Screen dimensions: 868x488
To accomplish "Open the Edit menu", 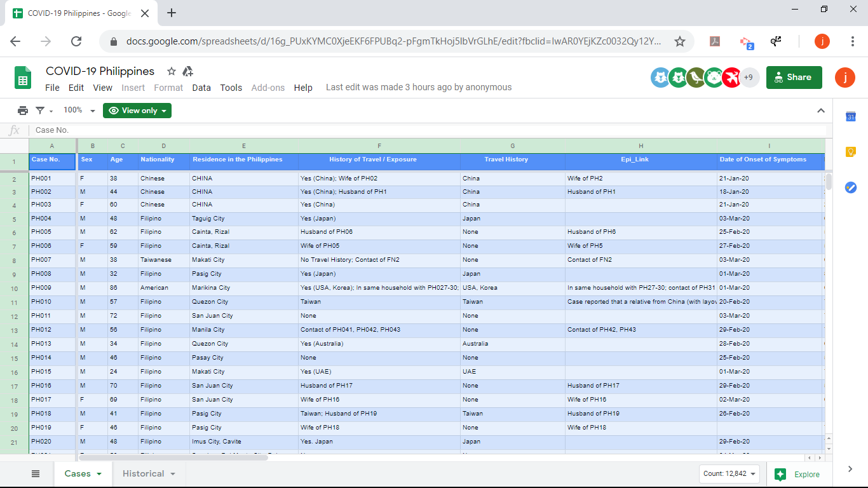I will pyautogui.click(x=76, y=88).
